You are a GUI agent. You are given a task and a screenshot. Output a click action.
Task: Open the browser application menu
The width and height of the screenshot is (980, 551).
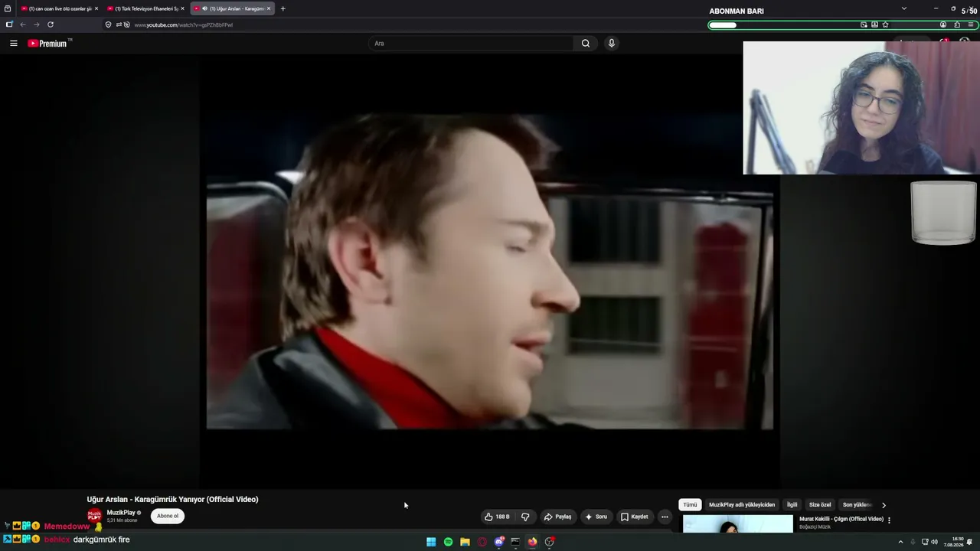971,24
